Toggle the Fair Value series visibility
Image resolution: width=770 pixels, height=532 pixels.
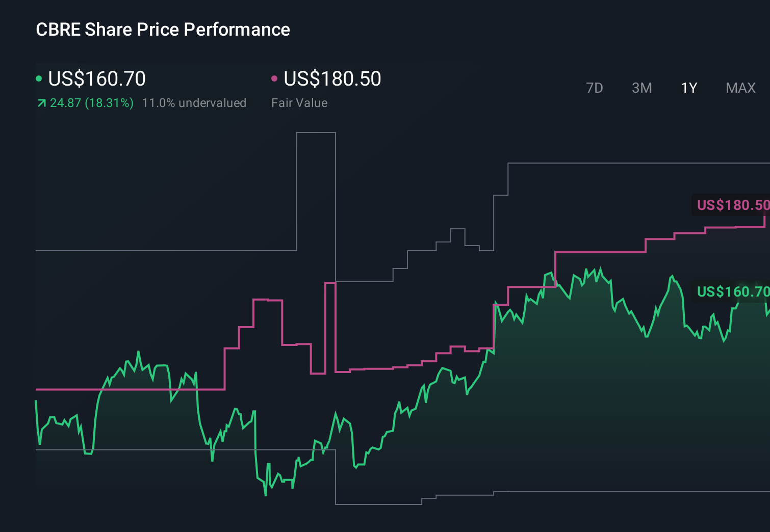(331, 78)
